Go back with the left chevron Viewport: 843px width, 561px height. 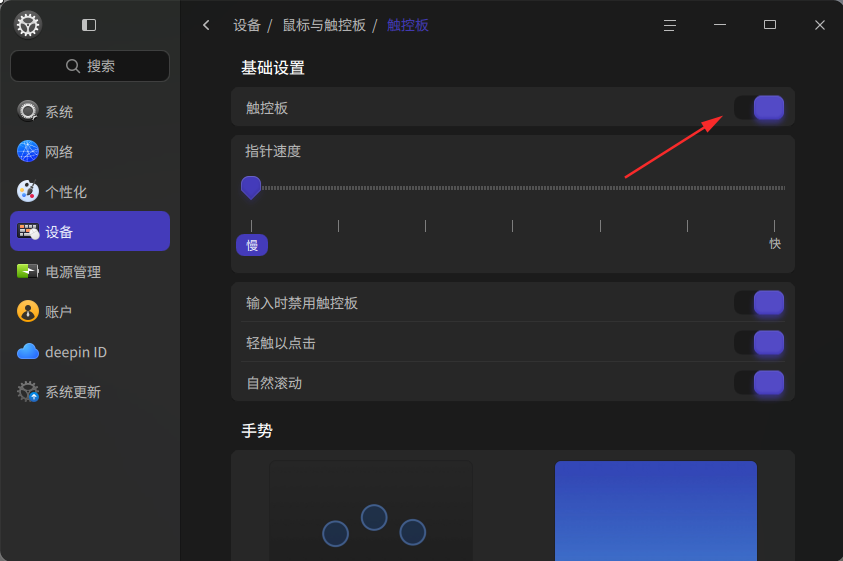tap(206, 25)
